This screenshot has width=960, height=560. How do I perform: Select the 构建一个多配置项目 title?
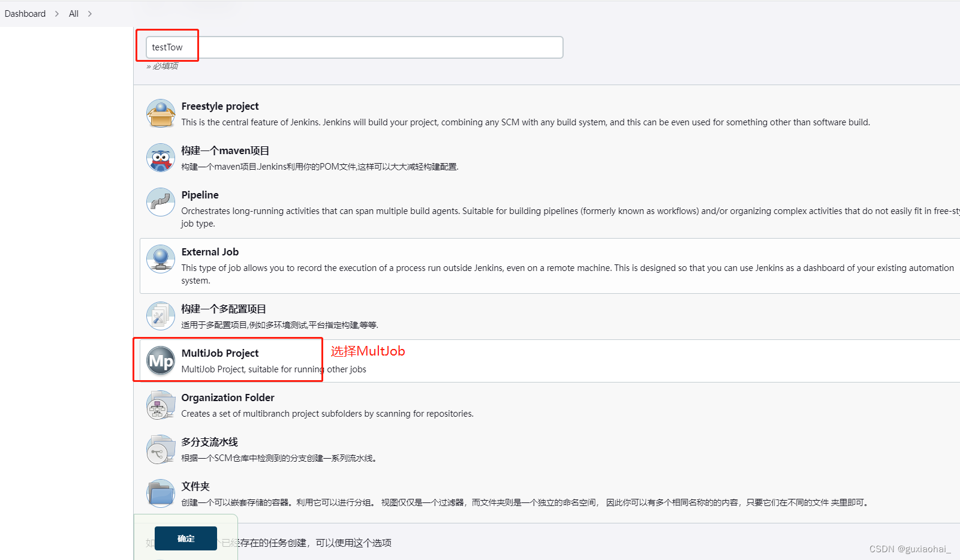tap(224, 309)
